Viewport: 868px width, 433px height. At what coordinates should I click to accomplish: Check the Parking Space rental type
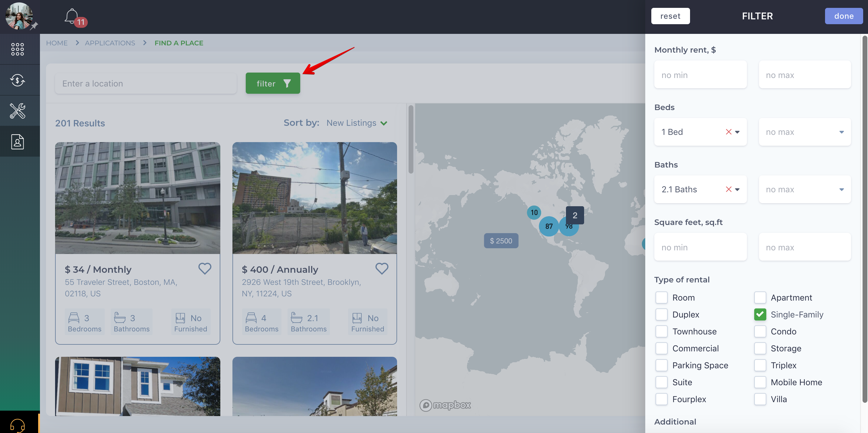[662, 365]
